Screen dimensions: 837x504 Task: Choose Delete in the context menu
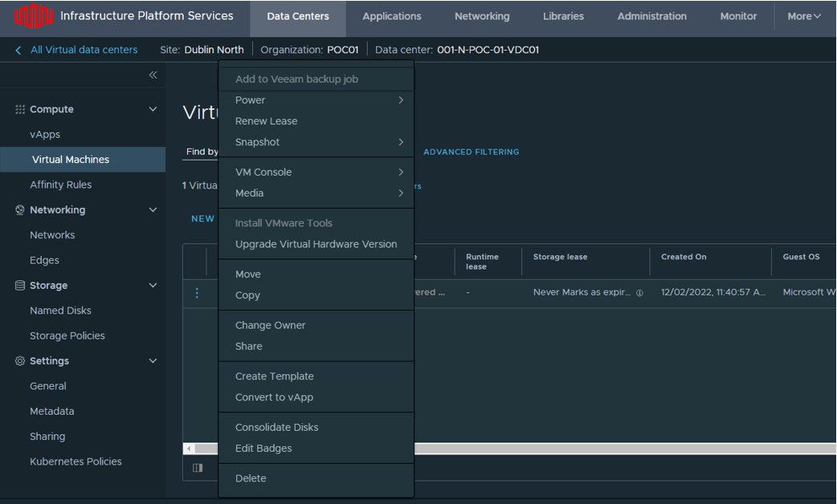tap(251, 478)
